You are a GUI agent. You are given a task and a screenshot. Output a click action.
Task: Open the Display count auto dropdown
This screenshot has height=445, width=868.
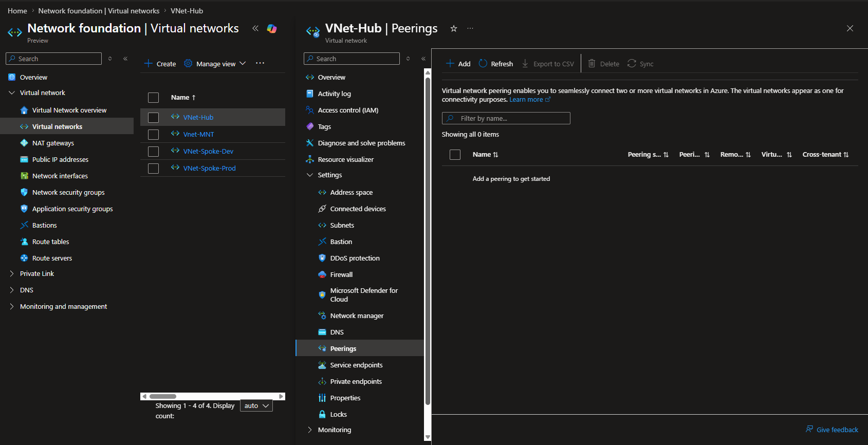pos(256,406)
